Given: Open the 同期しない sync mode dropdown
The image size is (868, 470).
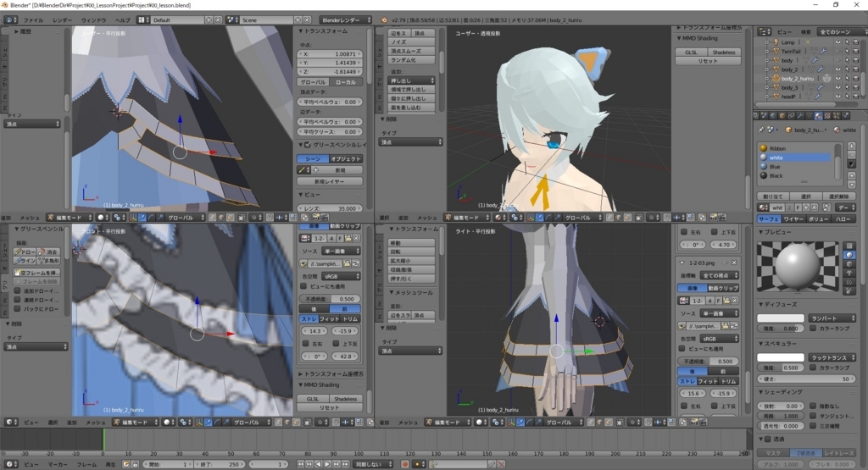Looking at the screenshot, I should point(374,464).
